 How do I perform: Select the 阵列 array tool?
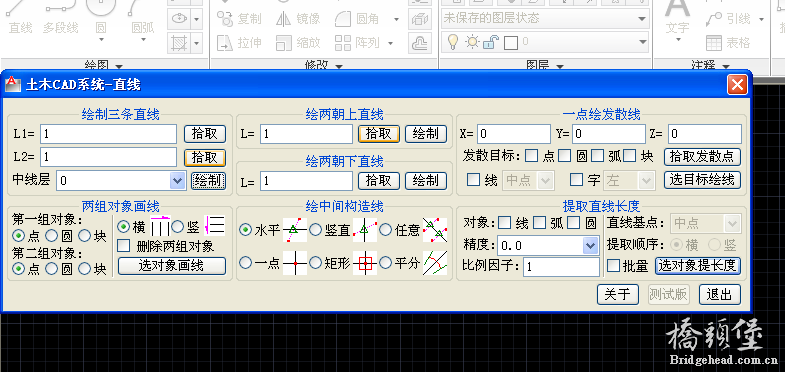(358, 43)
